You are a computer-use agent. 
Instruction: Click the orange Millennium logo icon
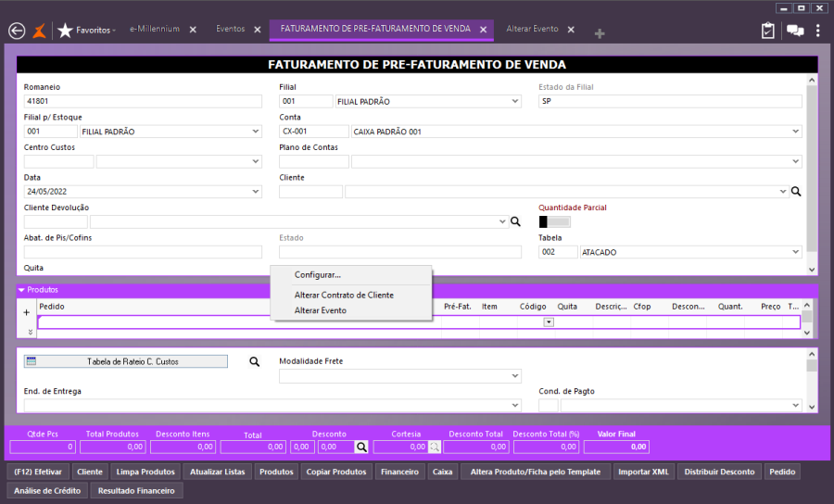tap(39, 31)
